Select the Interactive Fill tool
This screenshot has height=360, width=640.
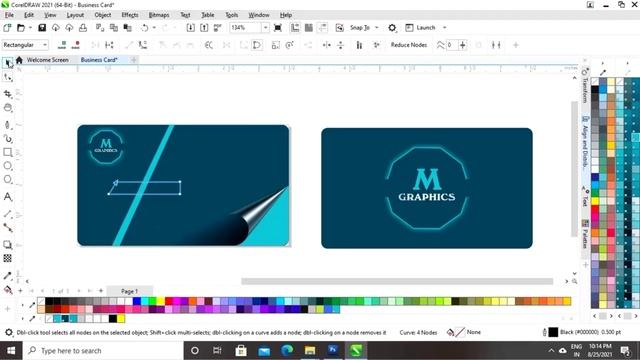click(8, 289)
